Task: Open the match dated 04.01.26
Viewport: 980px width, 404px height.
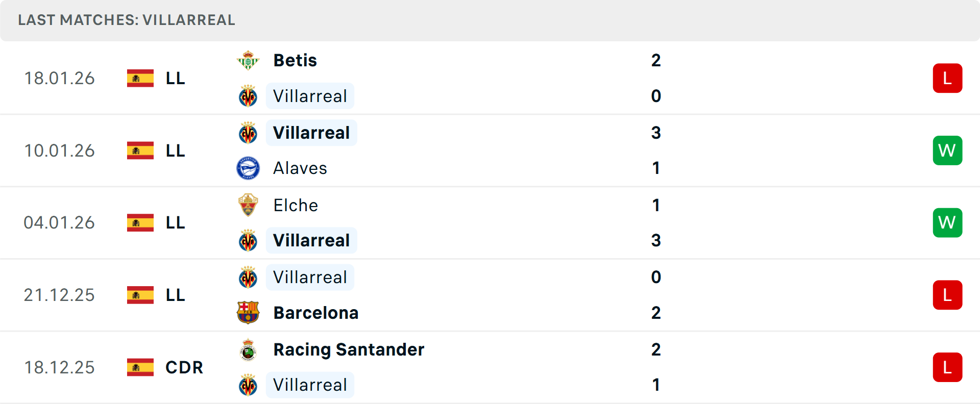Action: [x=59, y=223]
